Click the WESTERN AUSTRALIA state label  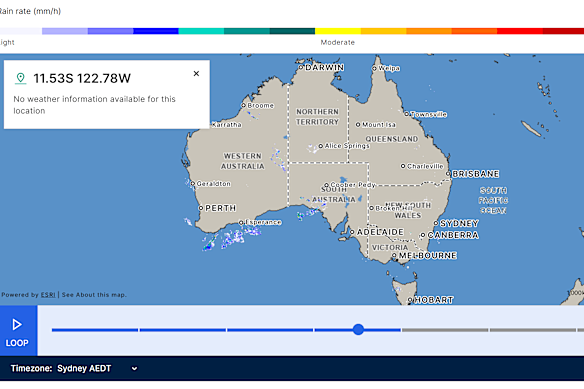pyautogui.click(x=242, y=161)
